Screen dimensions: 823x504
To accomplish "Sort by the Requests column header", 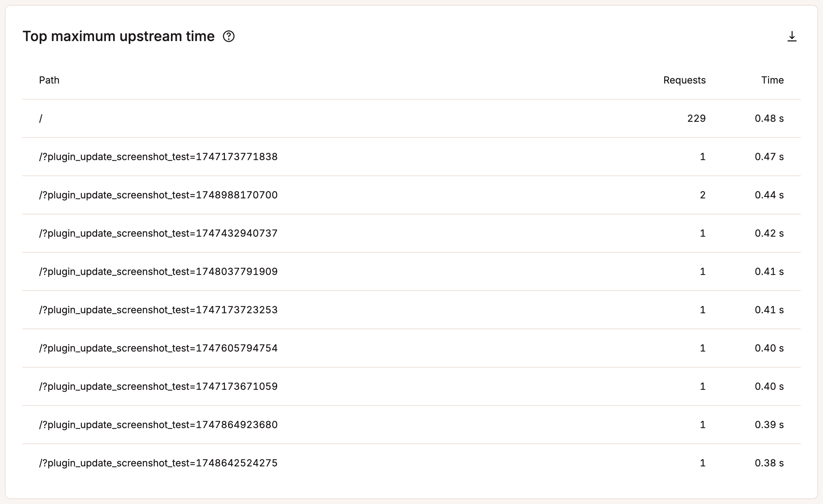I will [685, 80].
